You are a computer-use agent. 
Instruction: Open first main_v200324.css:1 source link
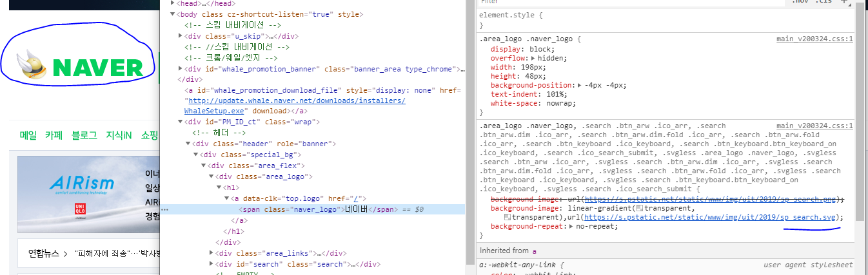pyautogui.click(x=814, y=39)
